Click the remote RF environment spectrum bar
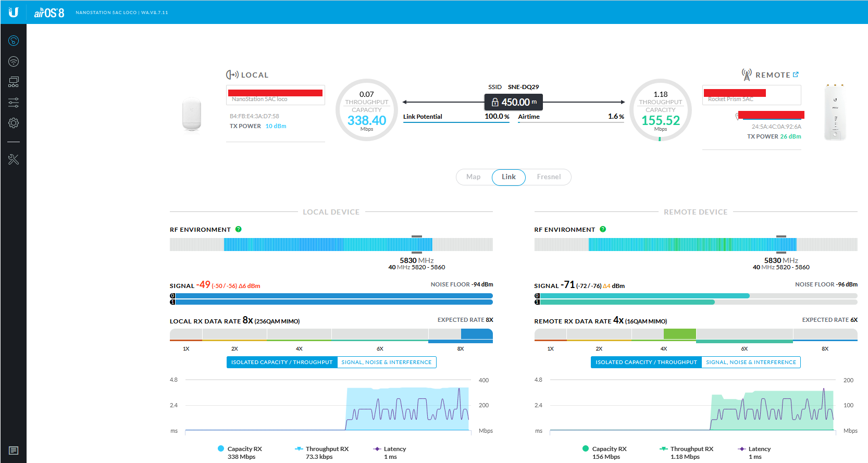Image resolution: width=868 pixels, height=463 pixels. [x=696, y=244]
